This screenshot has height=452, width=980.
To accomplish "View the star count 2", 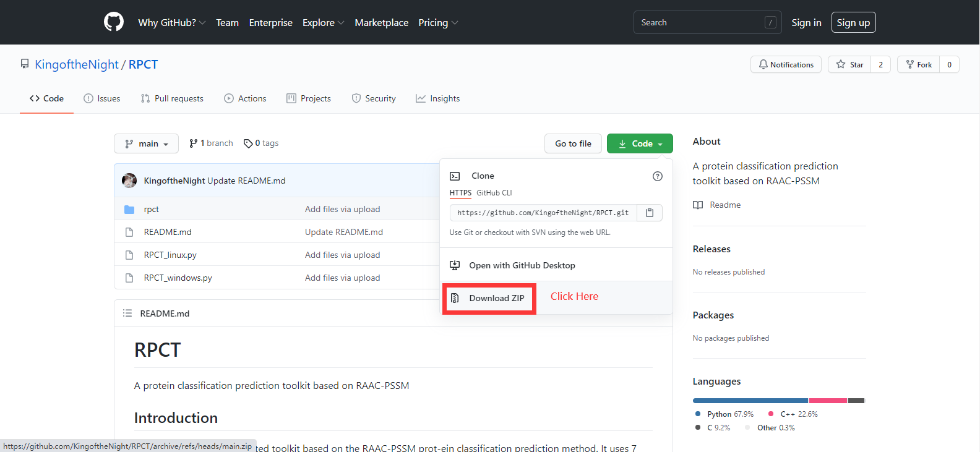I will pos(881,64).
